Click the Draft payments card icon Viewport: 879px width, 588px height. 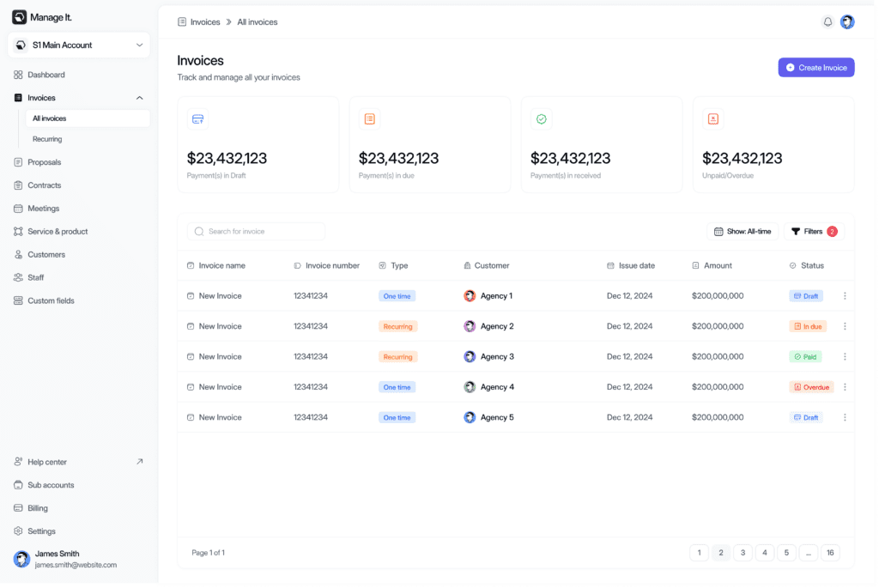pyautogui.click(x=197, y=119)
